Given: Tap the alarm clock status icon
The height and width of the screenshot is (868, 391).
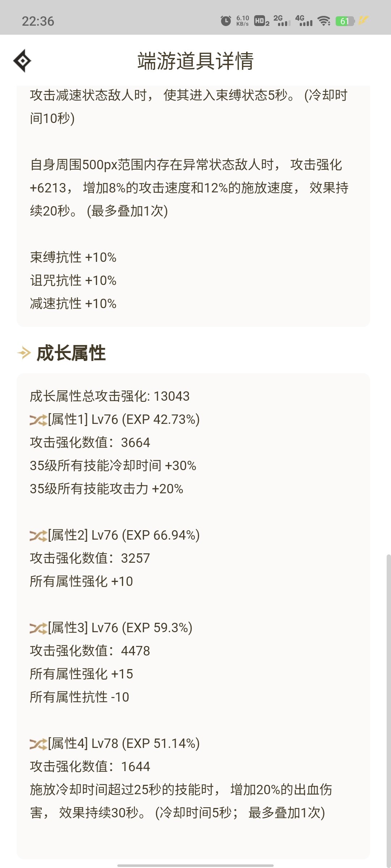Looking at the screenshot, I should (226, 21).
